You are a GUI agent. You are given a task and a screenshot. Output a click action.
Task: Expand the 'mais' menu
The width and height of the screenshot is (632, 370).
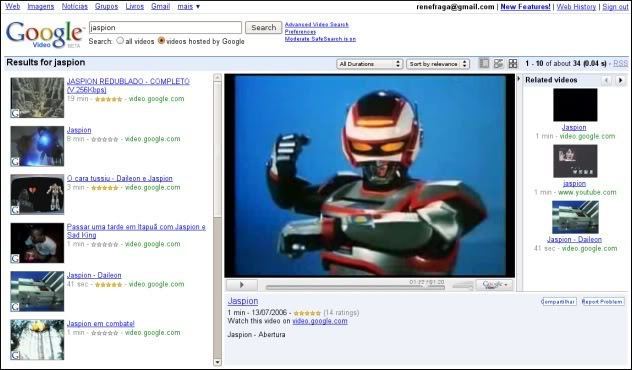[x=189, y=6]
